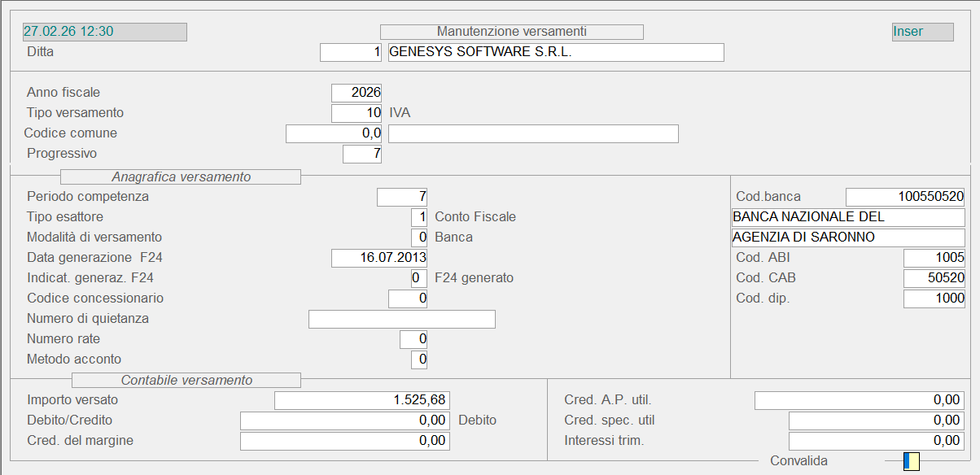Click the Convalida confirmation box

[911, 462]
